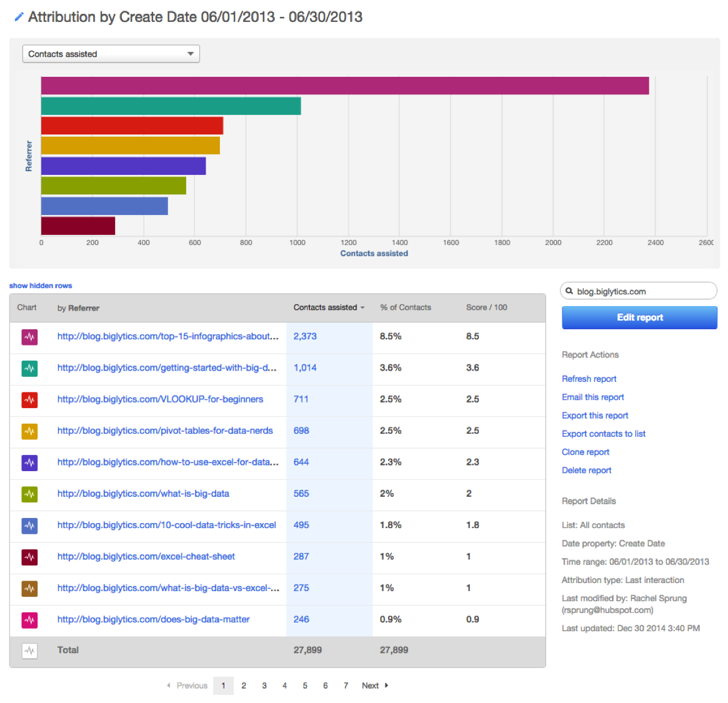Image resolution: width=728 pixels, height=703 pixels.
Task: Toggle chart icon for top-15-infographics row
Action: 29,337
